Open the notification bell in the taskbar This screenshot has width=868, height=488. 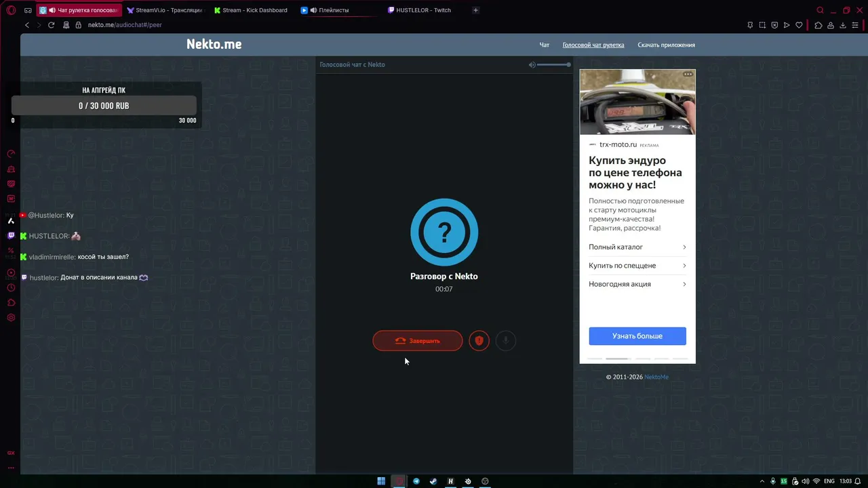pos(859,481)
